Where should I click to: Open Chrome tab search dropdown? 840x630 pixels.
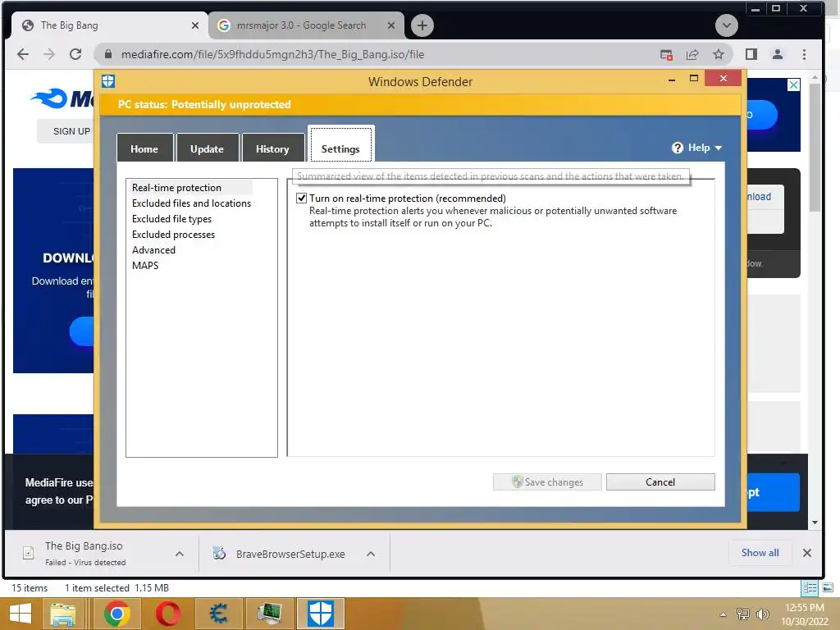coord(727,25)
